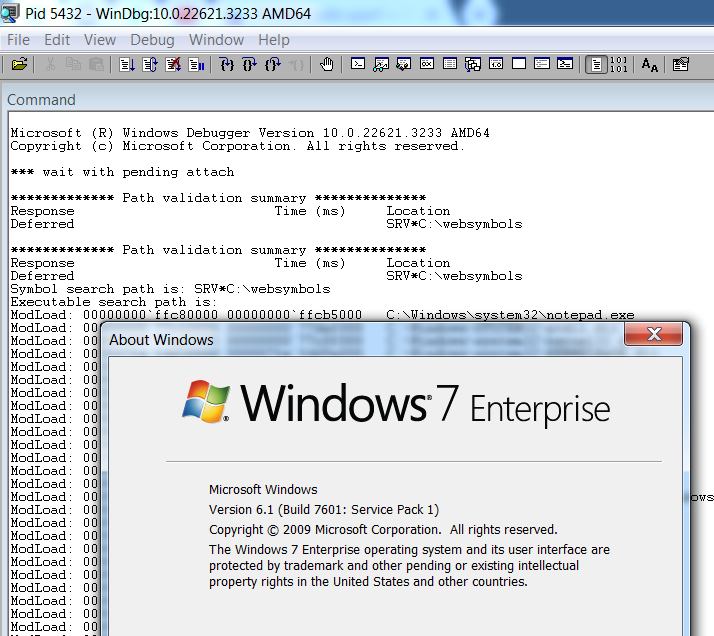The image size is (714, 636).
Task: Close the About Windows dialog
Action: pyautogui.click(x=653, y=334)
